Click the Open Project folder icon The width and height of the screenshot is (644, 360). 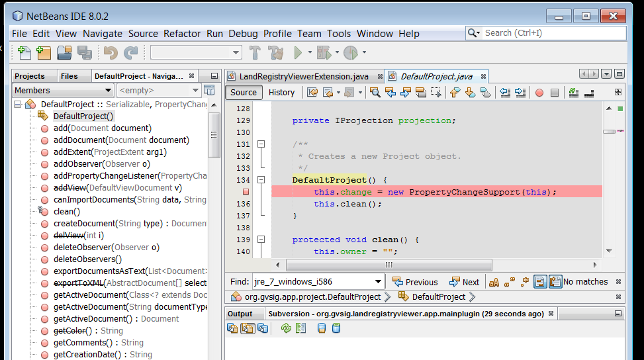tap(64, 53)
